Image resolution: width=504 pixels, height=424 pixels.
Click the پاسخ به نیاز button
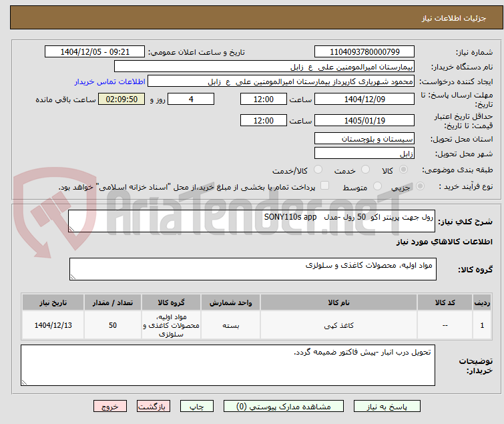387,407
